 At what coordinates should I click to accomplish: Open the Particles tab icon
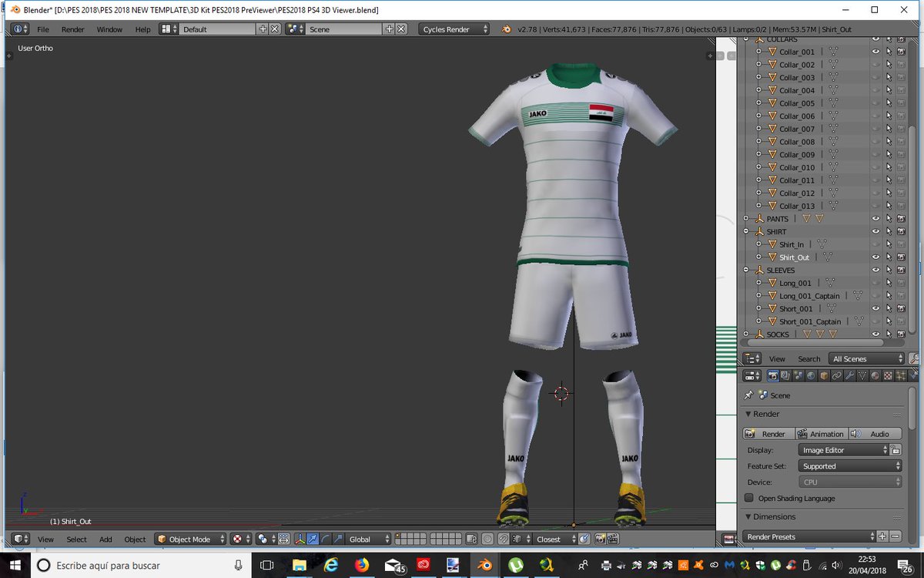901,376
